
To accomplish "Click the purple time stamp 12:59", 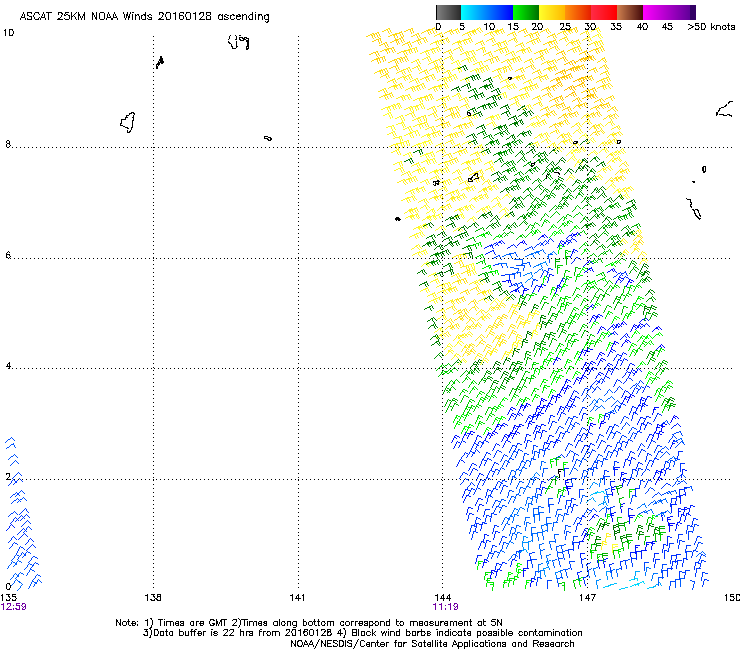I will pyautogui.click(x=14, y=607).
